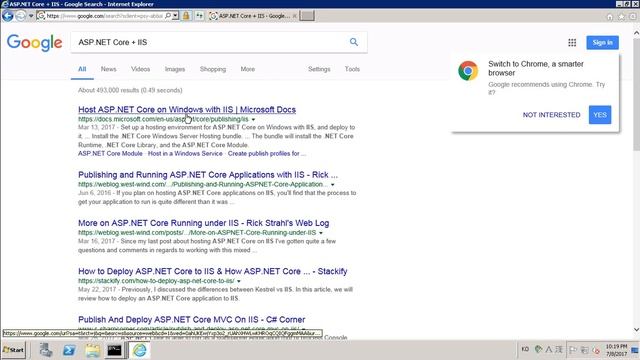Open More on ASP.NET Core Running under IIS
Viewport: 640px width, 360px height.
(203, 223)
